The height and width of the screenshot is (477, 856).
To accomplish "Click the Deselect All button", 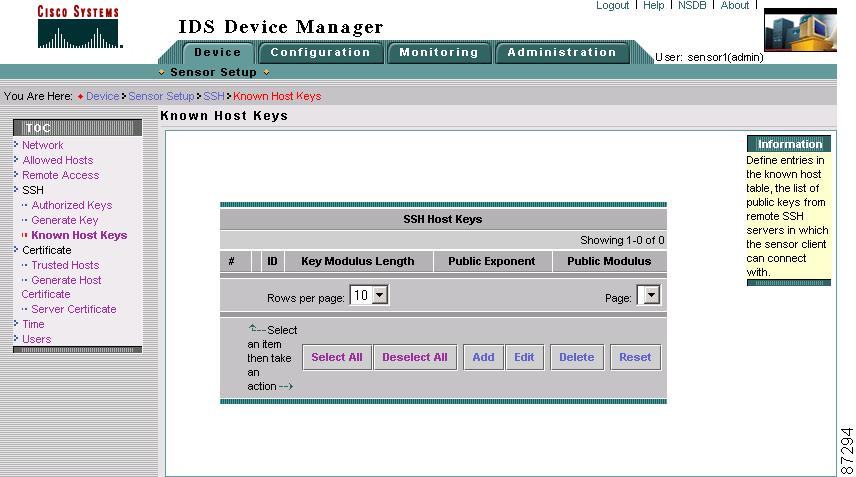I will (x=415, y=357).
